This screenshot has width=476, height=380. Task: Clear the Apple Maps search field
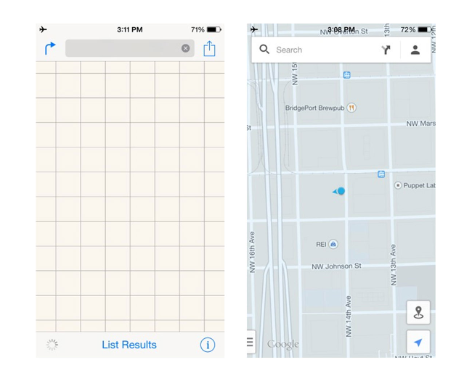pos(186,48)
